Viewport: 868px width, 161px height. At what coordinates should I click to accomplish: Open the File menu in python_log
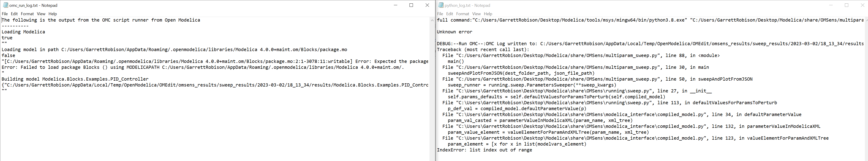coord(440,14)
